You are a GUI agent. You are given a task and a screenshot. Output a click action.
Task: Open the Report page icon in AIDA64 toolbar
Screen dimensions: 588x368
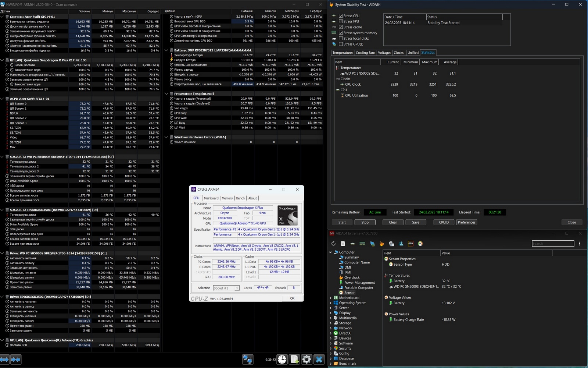point(343,244)
